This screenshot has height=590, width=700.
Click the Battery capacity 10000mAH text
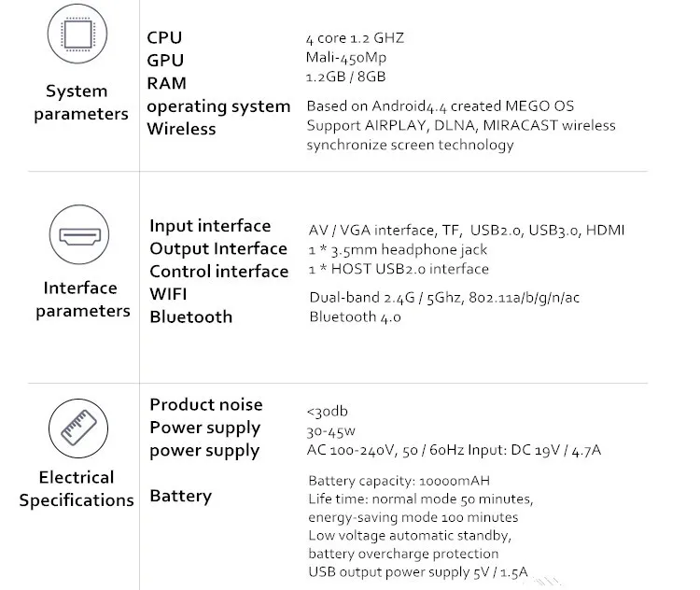399,481
